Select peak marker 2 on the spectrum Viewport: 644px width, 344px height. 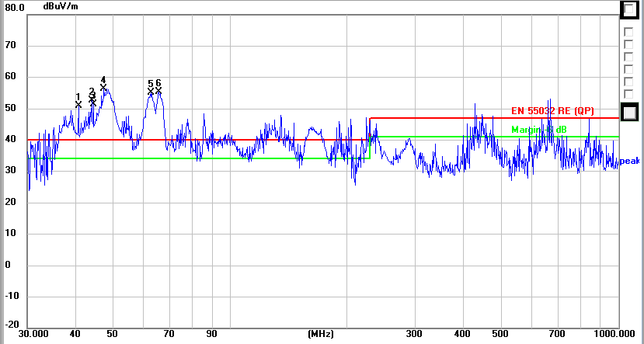92,101
